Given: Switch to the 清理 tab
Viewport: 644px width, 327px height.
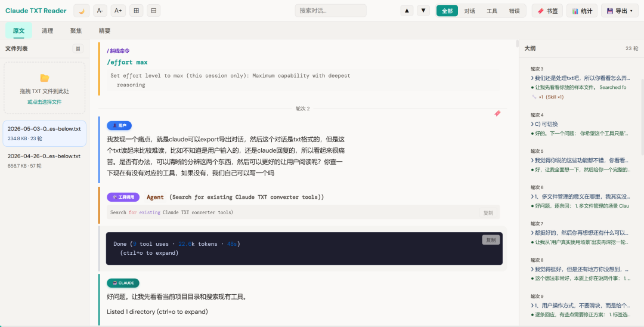Looking at the screenshot, I should pos(47,31).
